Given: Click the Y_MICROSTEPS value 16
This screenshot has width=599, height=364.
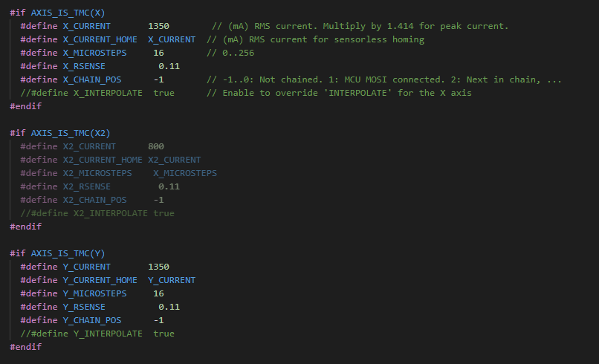Looking at the screenshot, I should (x=158, y=293).
